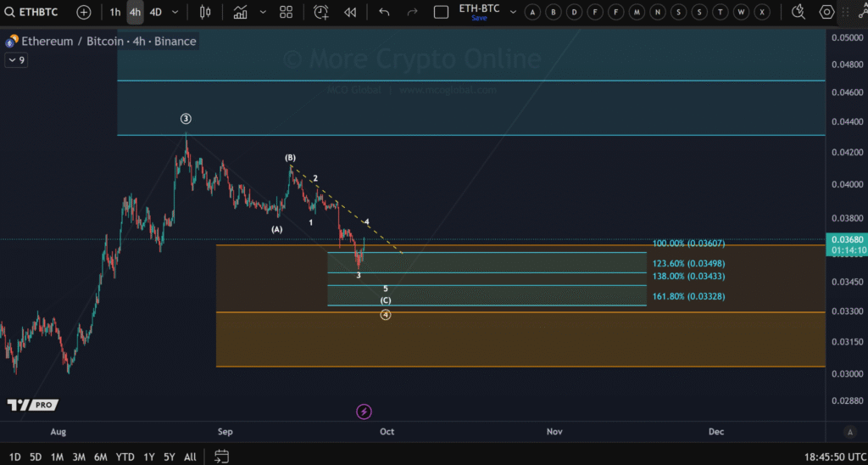Screen dimensions: 868x465
Task: Expand the indicator templates dropdown chevron
Action: pyautogui.click(x=263, y=12)
